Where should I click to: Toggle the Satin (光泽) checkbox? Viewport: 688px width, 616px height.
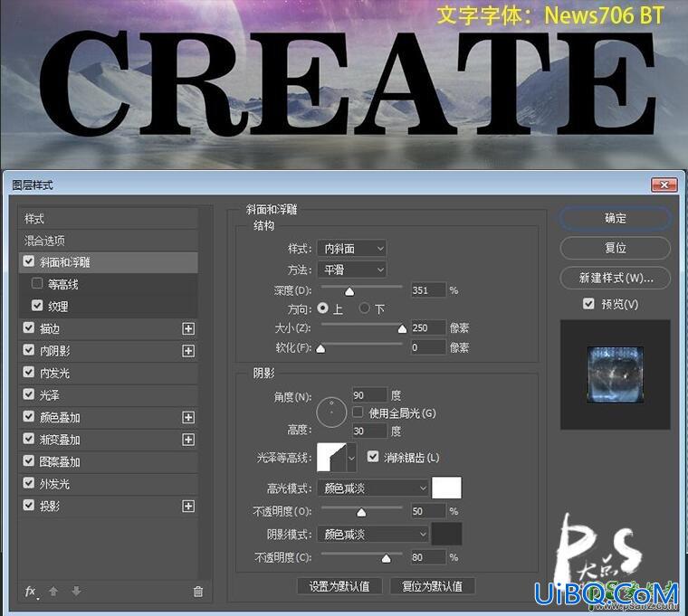[x=29, y=394]
